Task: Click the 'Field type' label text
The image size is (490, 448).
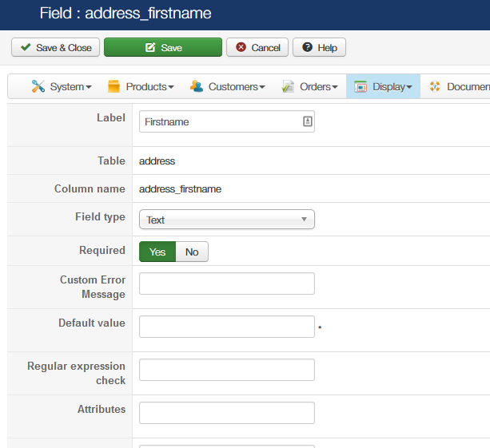Action: [x=100, y=216]
